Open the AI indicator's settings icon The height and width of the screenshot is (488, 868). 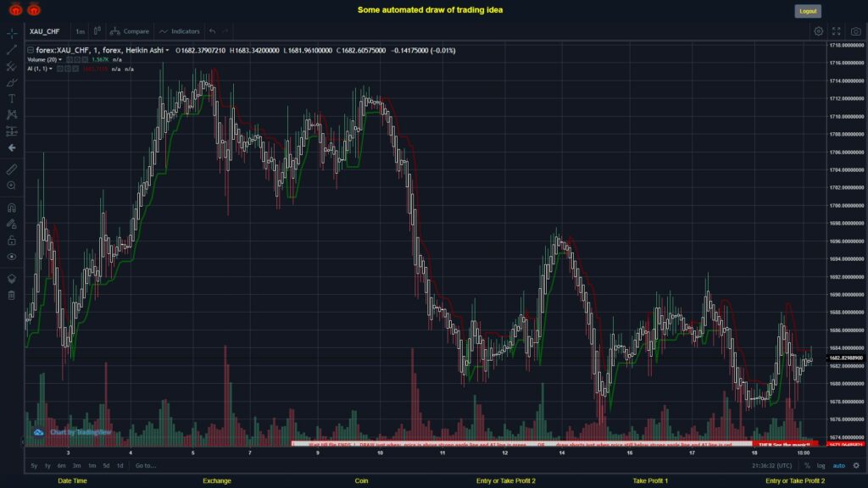68,69
